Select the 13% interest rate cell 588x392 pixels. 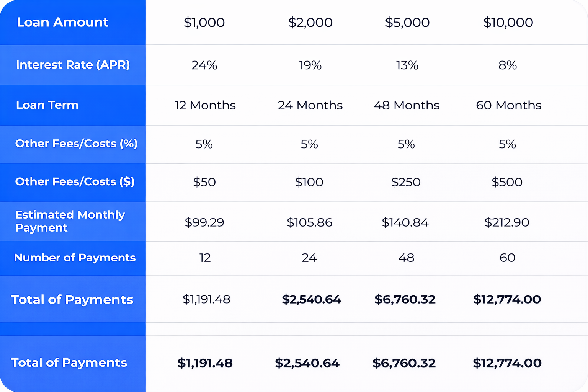[407, 65]
